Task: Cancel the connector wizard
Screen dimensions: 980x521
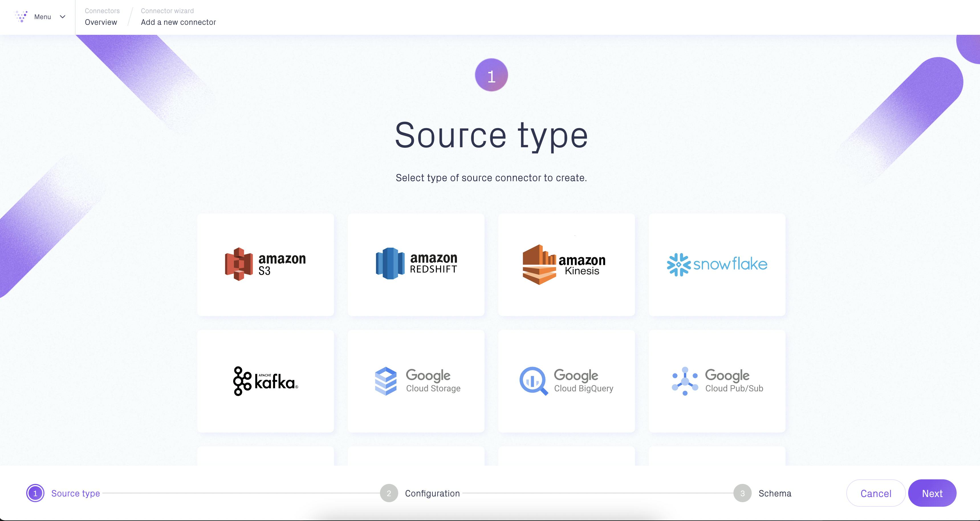Action: (x=876, y=493)
